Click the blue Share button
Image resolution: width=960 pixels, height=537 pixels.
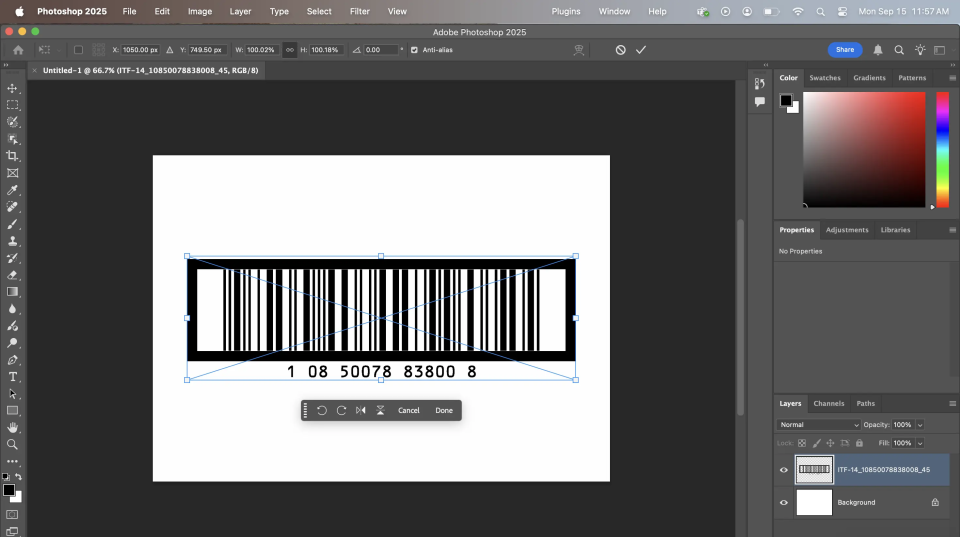844,50
